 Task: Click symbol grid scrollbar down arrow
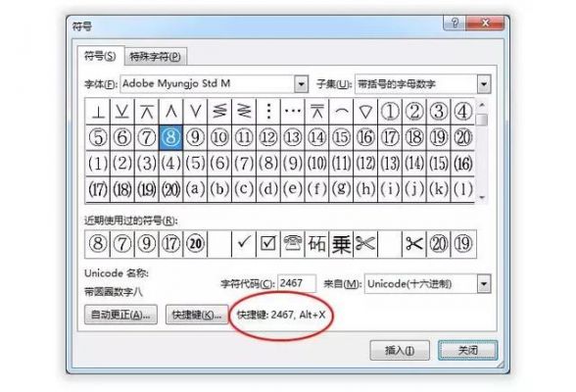tap(482, 197)
